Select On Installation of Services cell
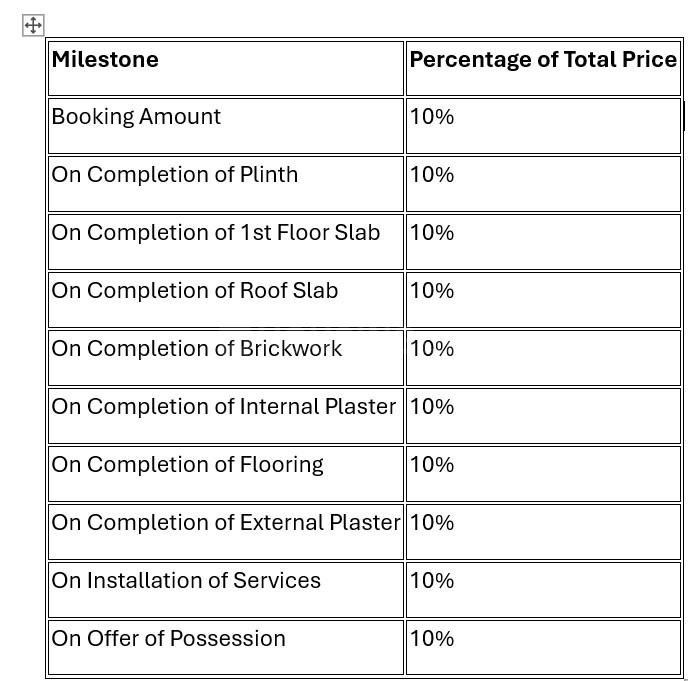Image resolution: width=688 pixels, height=681 pixels. (x=226, y=589)
